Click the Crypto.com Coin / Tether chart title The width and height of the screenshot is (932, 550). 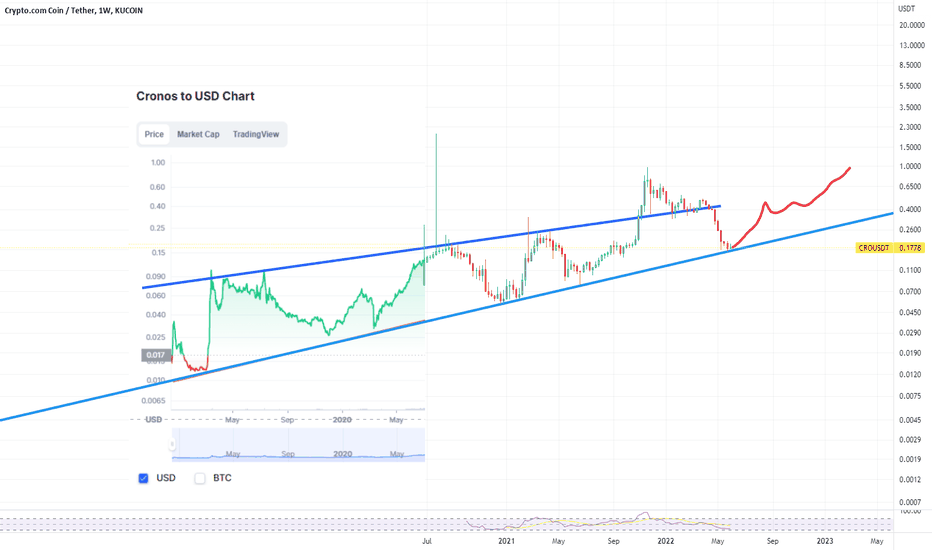74,10
